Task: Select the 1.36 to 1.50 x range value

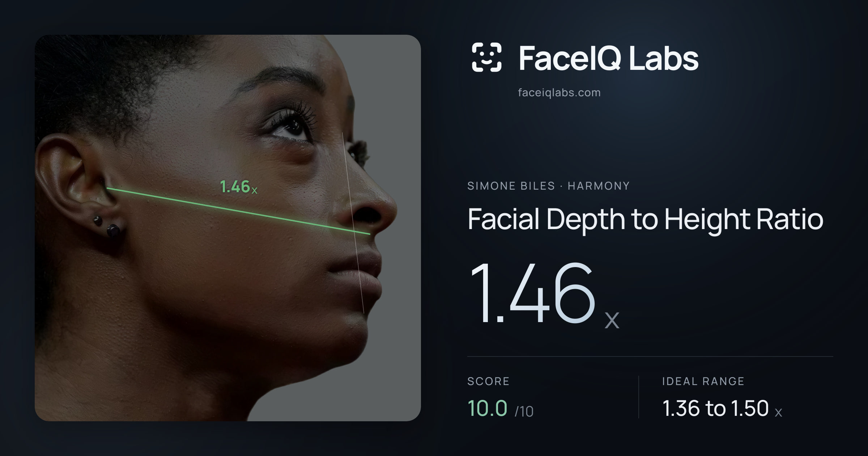Action: tap(722, 409)
